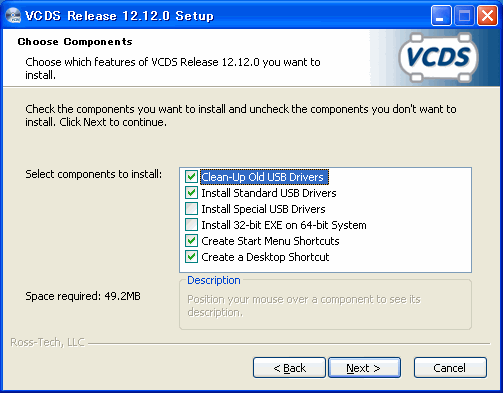Screen dimensions: 503x393
Task: Uncheck Create a Desktop Shortcut checkbox
Action: click(191, 257)
